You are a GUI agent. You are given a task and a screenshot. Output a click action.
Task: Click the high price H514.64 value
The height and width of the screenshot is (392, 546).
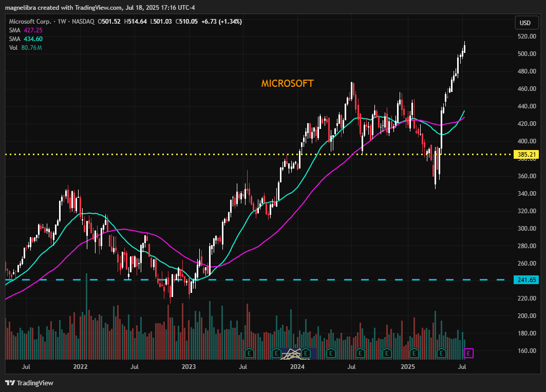135,22
